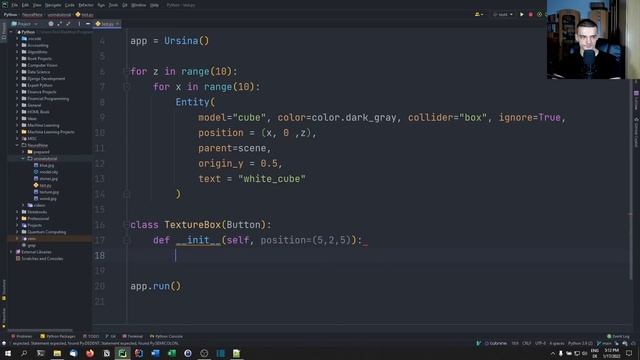The width and height of the screenshot is (640, 360).
Task: Open the Navigate menu
Action: tap(53, 5)
